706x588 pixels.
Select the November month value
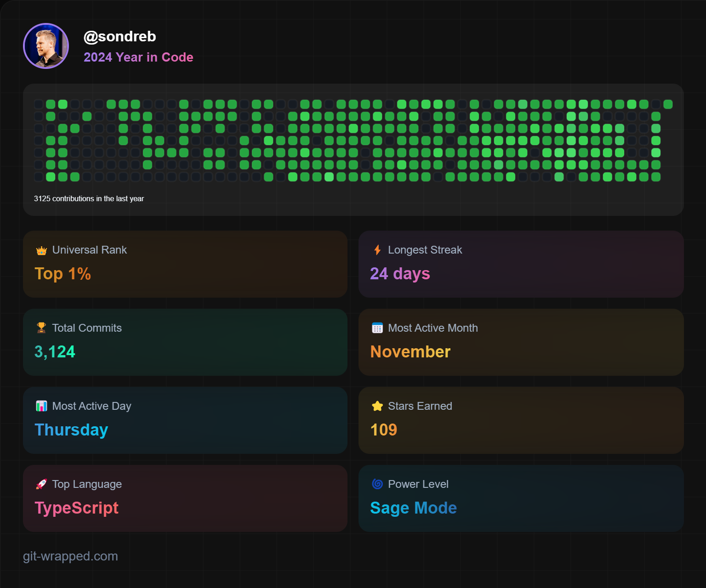coord(410,352)
